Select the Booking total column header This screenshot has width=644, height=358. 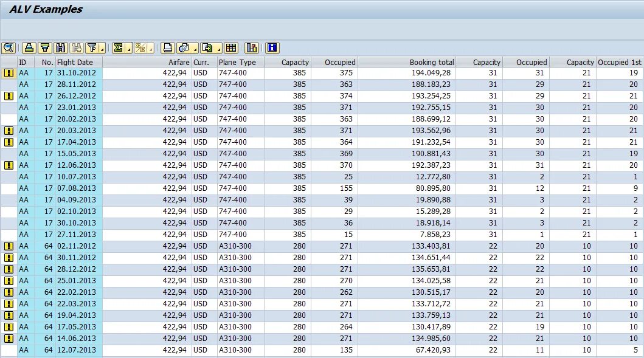(426, 62)
